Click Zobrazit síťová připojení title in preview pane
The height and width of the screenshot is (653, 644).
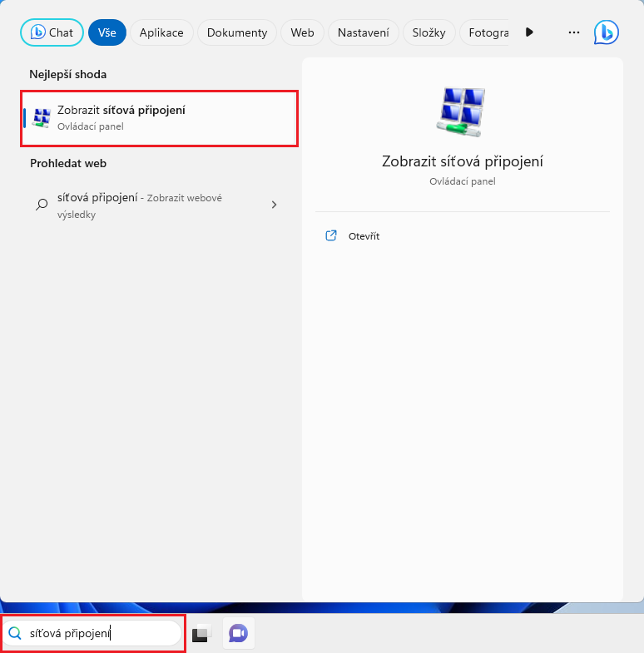coord(463,161)
